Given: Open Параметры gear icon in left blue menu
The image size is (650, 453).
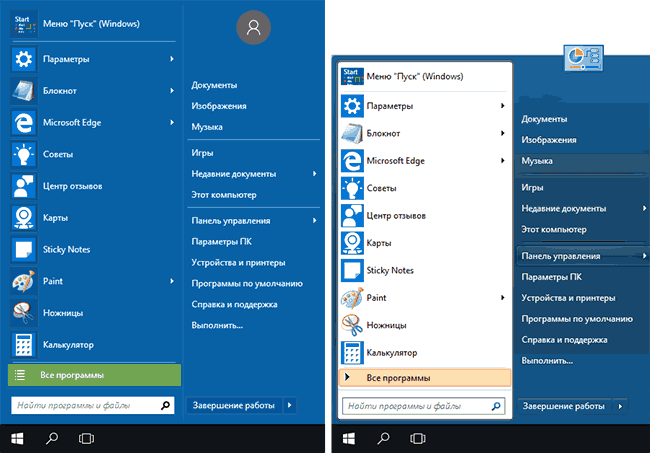Looking at the screenshot, I should [x=24, y=59].
